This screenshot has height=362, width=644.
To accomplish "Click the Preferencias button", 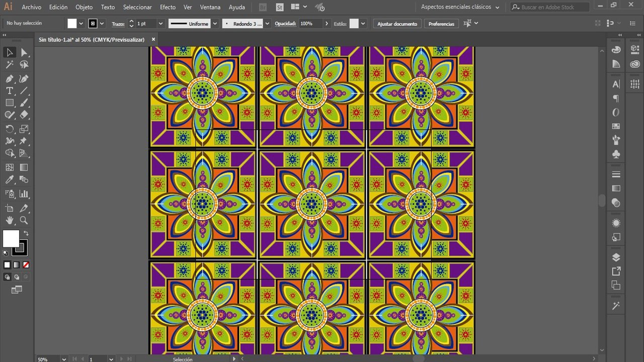I will tap(441, 24).
